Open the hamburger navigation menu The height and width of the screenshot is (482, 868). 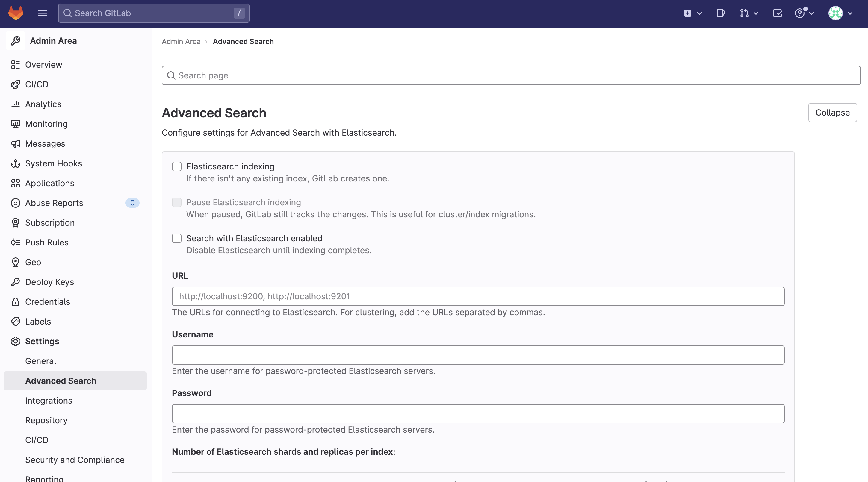43,13
